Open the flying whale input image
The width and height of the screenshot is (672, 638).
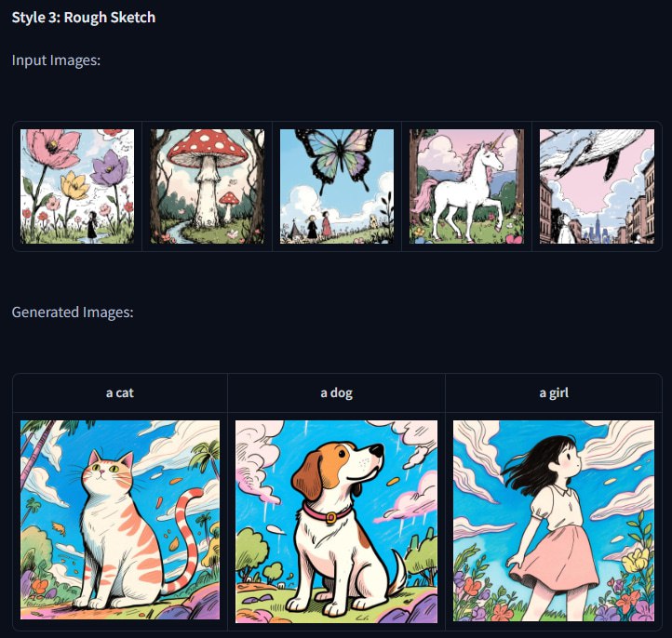tap(597, 186)
